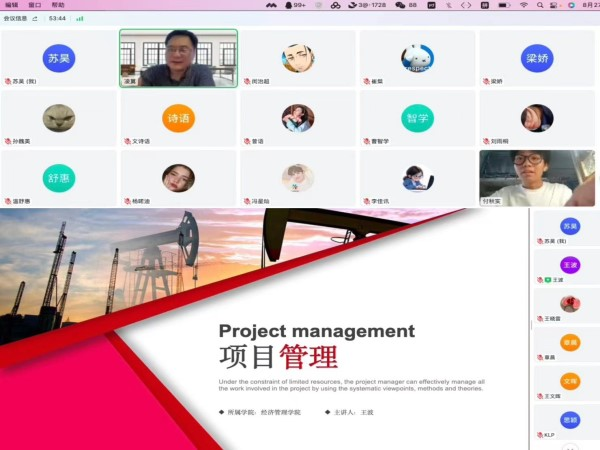
Task: Open the 帮助 menu
Action: (58, 5)
